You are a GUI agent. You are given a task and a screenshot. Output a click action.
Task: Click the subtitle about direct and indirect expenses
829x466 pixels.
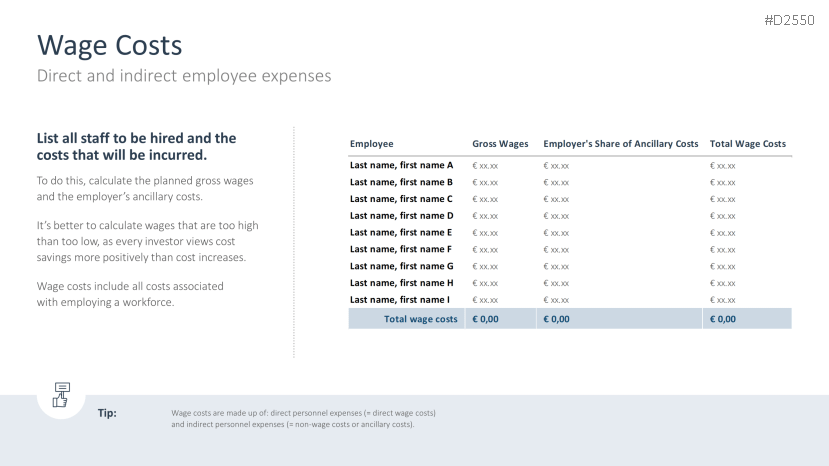click(183, 76)
